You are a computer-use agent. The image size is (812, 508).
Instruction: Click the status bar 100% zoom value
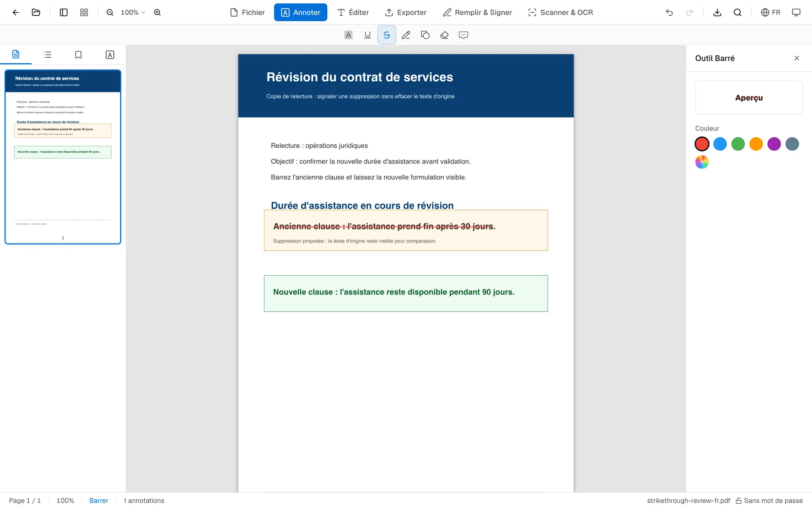65,500
